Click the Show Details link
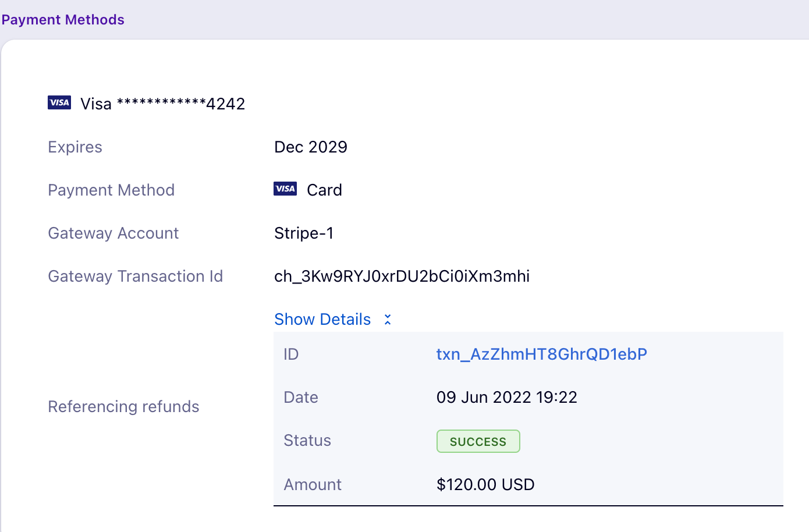The height and width of the screenshot is (532, 809). pyautogui.click(x=322, y=320)
